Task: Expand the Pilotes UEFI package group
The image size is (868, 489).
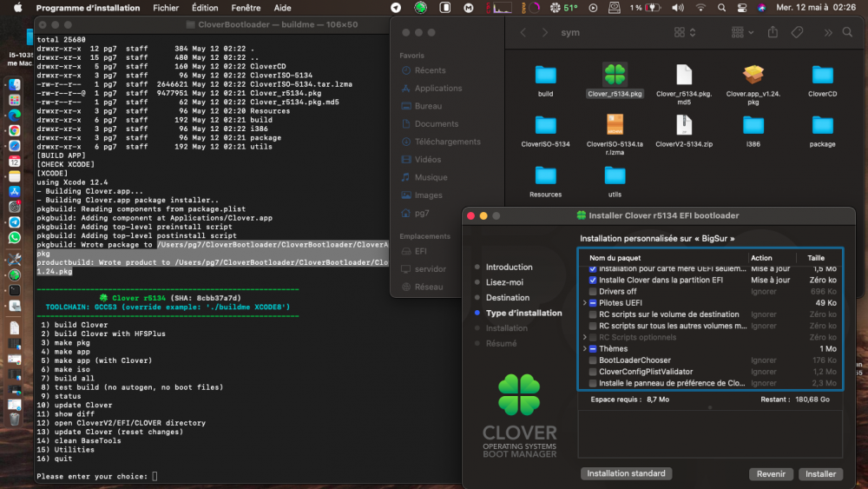Action: click(584, 303)
